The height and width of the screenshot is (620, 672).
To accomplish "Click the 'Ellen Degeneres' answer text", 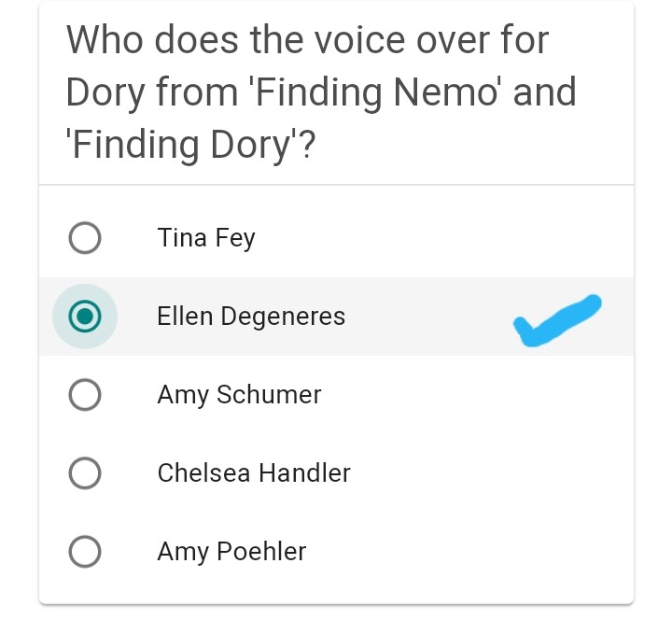I will pyautogui.click(x=251, y=317).
